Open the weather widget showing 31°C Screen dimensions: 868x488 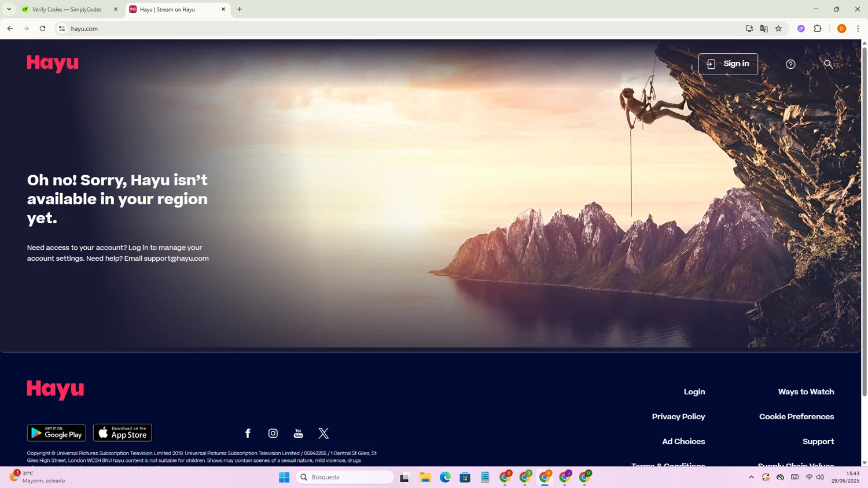(38, 477)
